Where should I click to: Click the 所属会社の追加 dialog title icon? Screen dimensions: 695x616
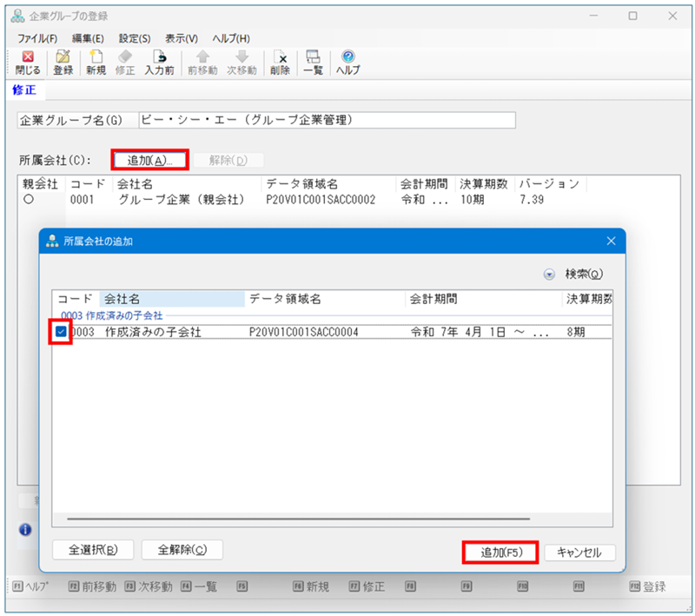pos(52,241)
